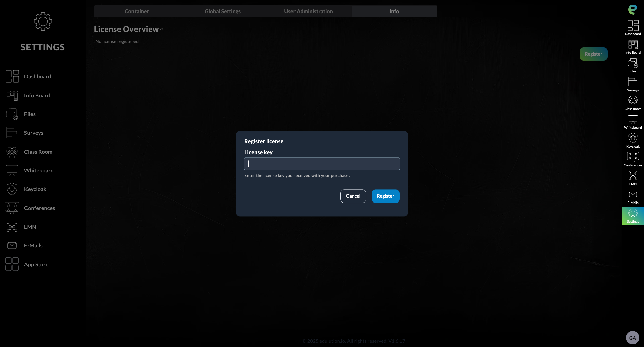Switch to the Container tab
This screenshot has height=347, width=644.
(137, 11)
